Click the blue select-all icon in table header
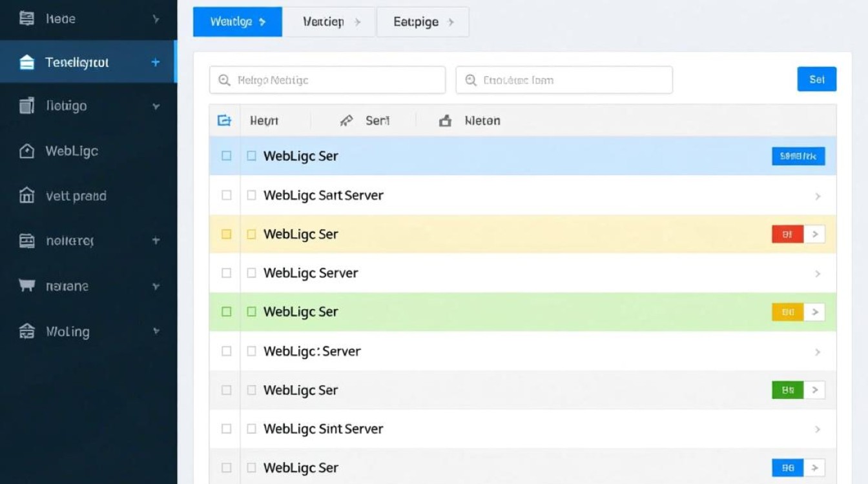This screenshot has height=484, width=868. (x=224, y=121)
